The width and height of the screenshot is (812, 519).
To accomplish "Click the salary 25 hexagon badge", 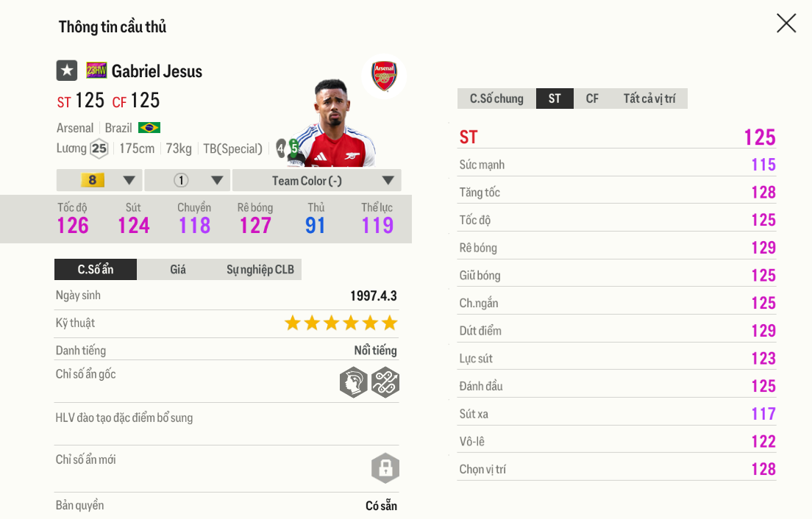I will [x=99, y=148].
